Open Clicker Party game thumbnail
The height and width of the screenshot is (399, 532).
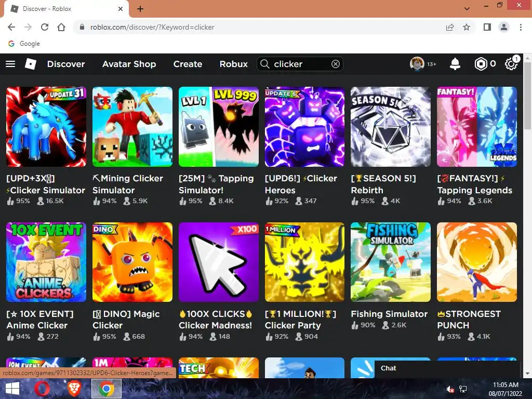tap(304, 262)
